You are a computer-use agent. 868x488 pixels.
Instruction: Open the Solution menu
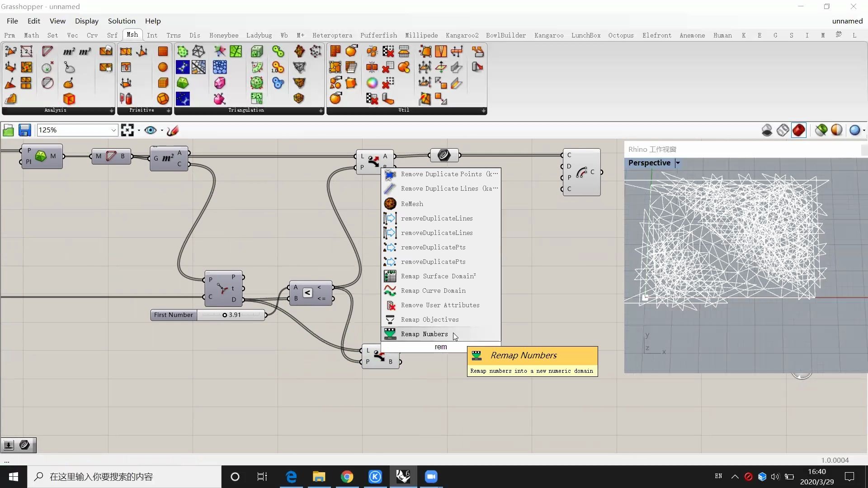[121, 21]
